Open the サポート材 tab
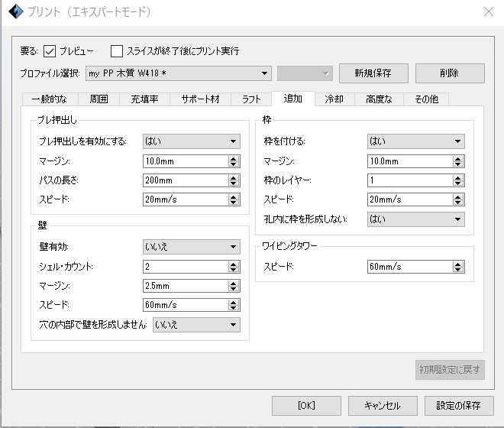Viewport: 504px width, 428px height. 200,99
